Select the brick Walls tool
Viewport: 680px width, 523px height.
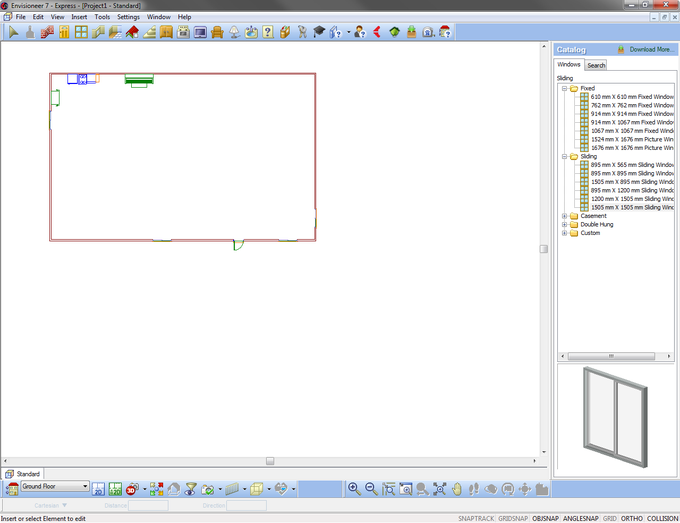coord(47,32)
